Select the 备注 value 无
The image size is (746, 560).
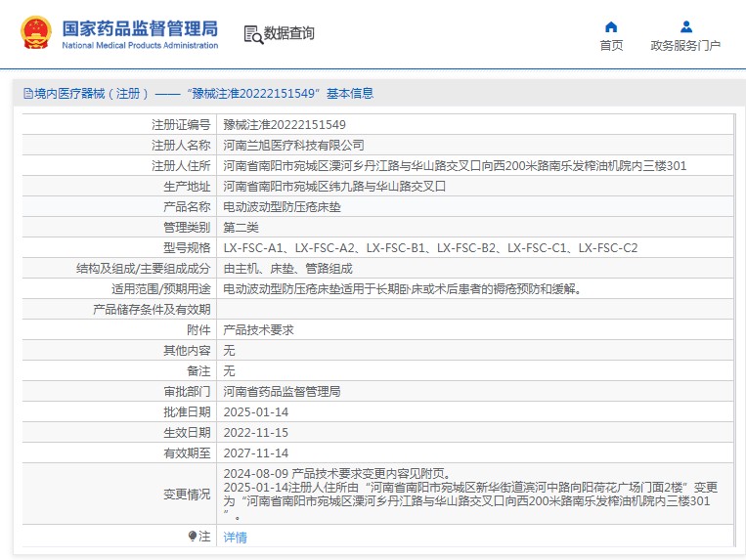229,370
